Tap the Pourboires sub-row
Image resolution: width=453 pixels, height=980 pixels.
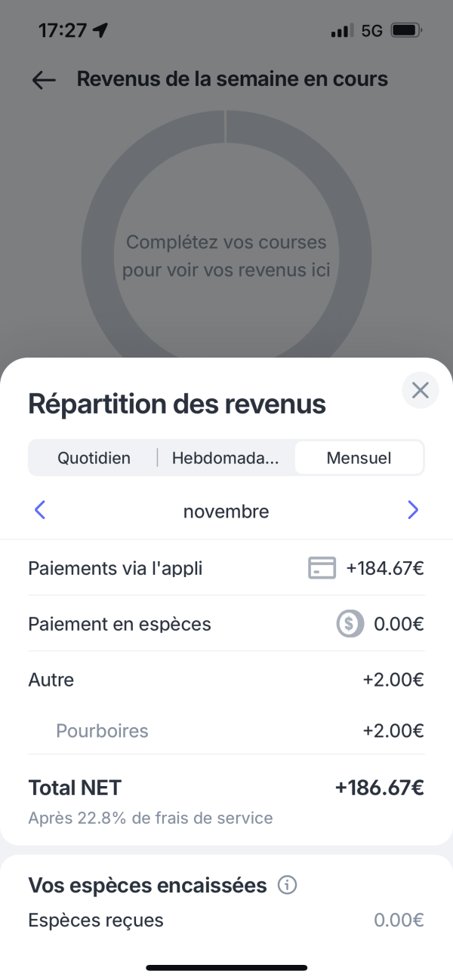(x=226, y=730)
